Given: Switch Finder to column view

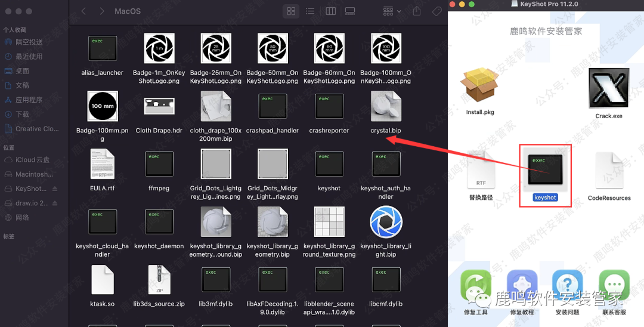Looking at the screenshot, I should coord(330,11).
